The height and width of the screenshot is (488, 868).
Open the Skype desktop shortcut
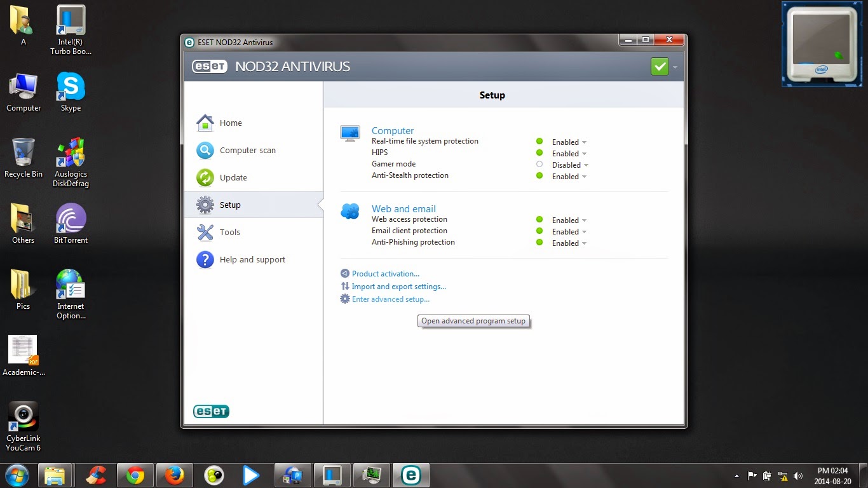[71, 92]
